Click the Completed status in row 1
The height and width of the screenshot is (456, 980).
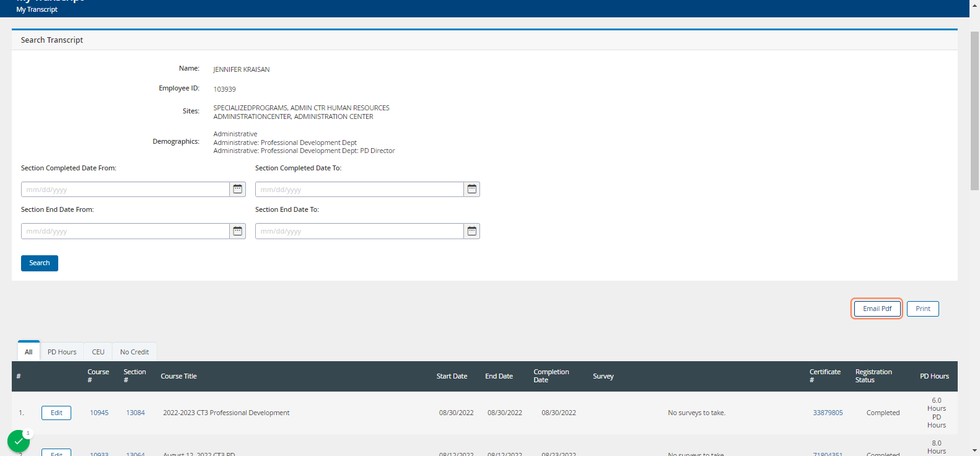coord(883,413)
